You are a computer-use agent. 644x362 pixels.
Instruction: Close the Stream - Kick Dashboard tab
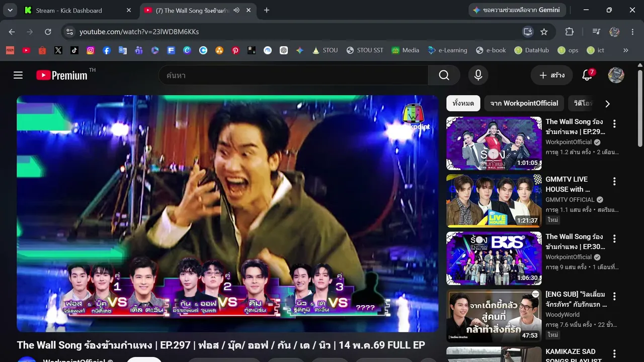click(129, 10)
